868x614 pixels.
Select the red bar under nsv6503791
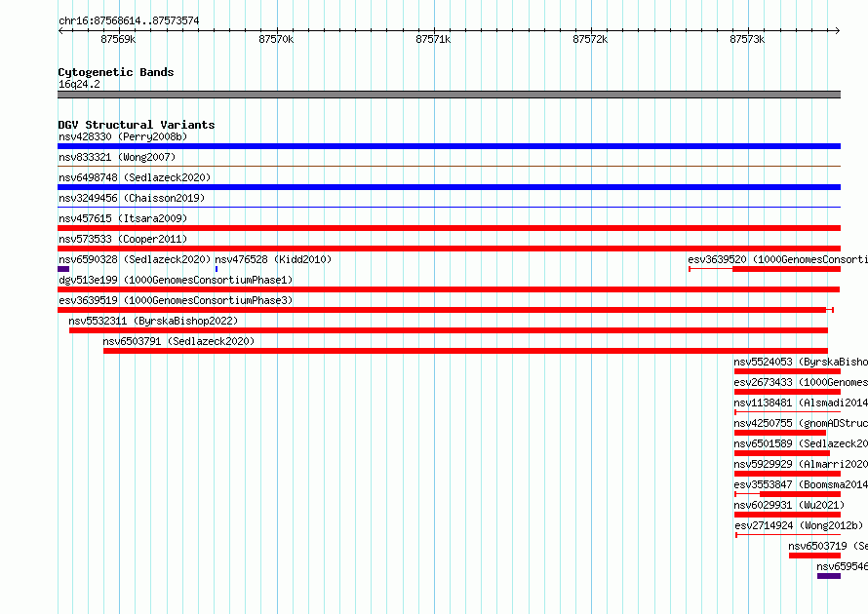click(x=465, y=351)
